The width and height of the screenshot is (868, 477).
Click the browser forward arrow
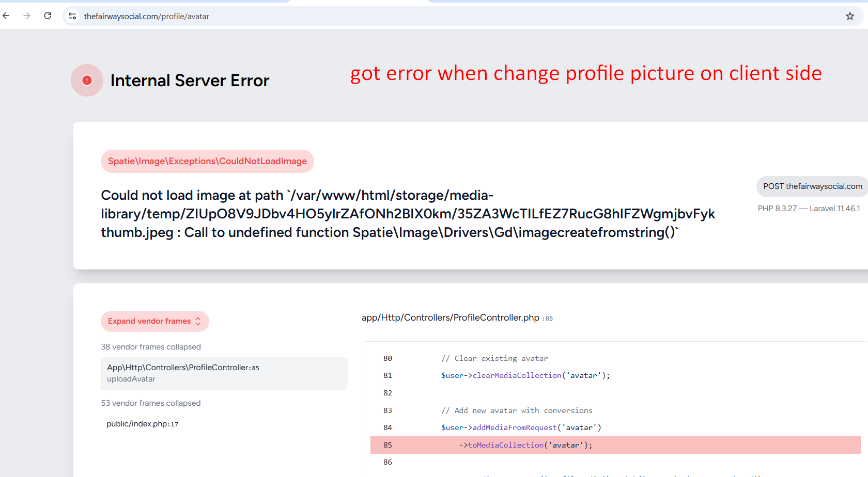click(x=27, y=16)
